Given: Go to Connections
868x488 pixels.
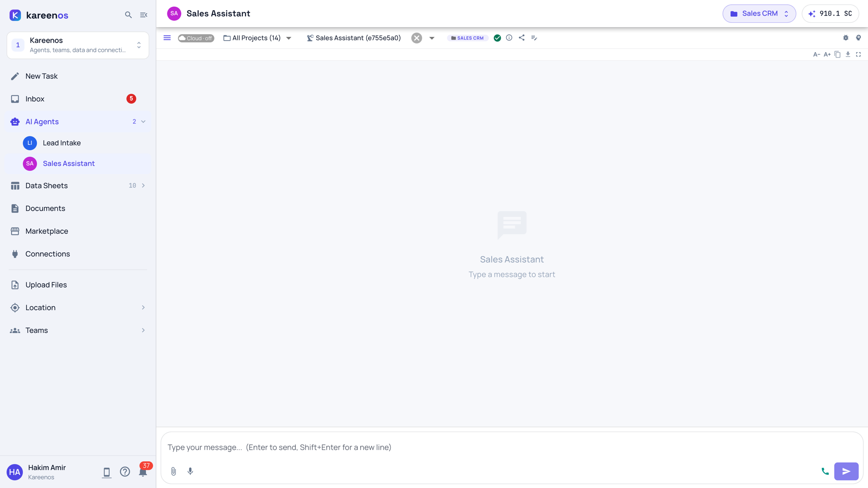Looking at the screenshot, I should coord(78,254).
